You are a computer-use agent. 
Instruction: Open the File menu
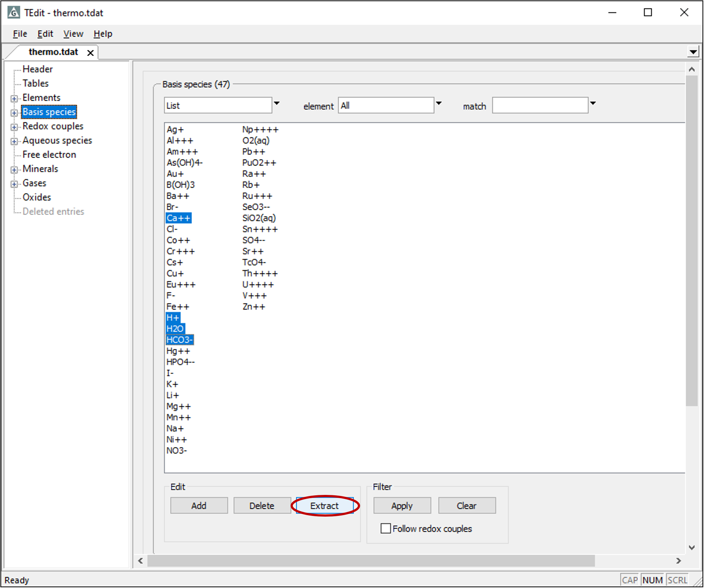tap(20, 34)
